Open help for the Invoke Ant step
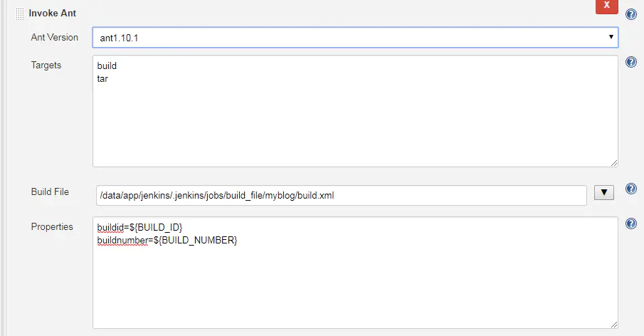644x336 pixels. [631, 14]
